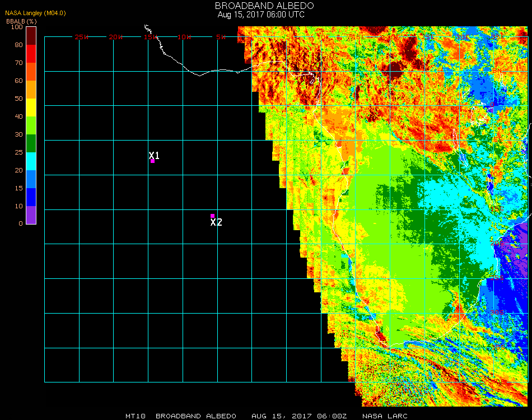Pick the dark green 25–30 legend swatch
The image size is (532, 420).
(x=31, y=143)
